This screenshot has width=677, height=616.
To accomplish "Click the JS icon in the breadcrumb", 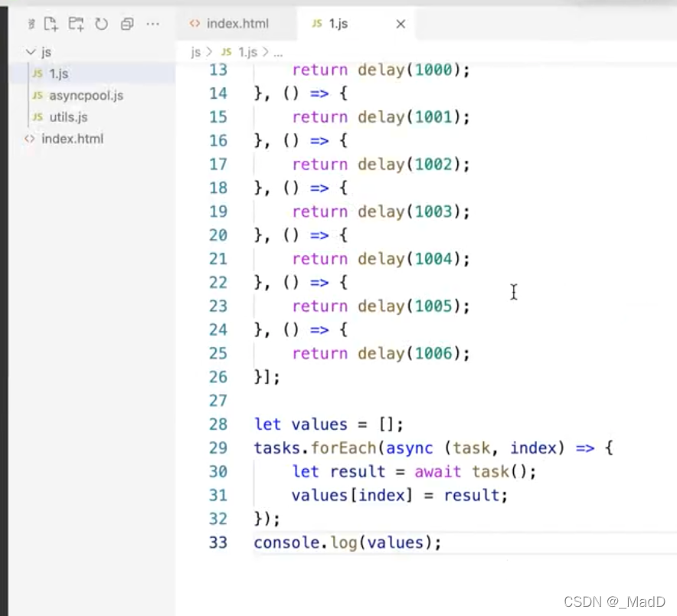I will point(226,52).
